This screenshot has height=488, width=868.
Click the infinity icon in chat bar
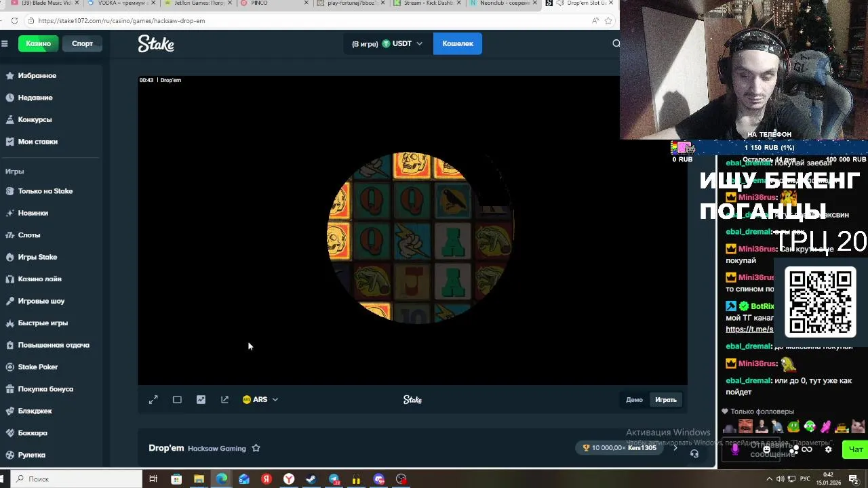click(x=807, y=449)
